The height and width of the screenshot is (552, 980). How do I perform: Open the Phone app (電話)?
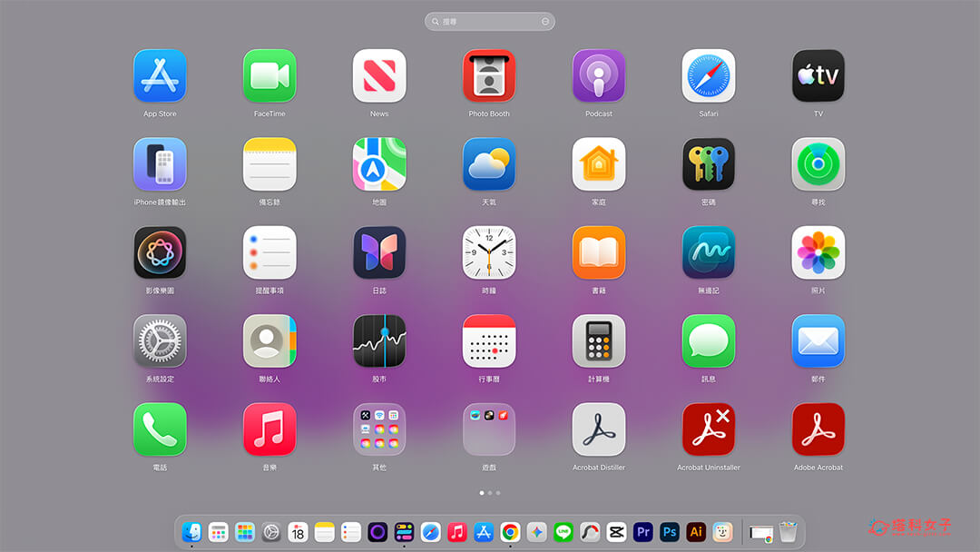point(160,429)
